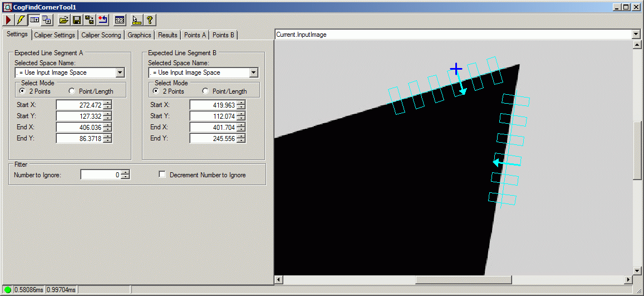Enable Decrement Number to Ignore checkbox

point(163,175)
